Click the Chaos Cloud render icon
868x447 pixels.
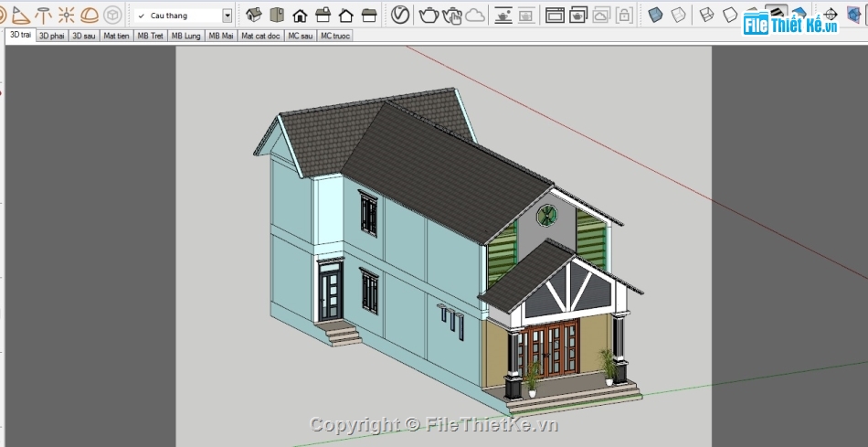(x=475, y=15)
